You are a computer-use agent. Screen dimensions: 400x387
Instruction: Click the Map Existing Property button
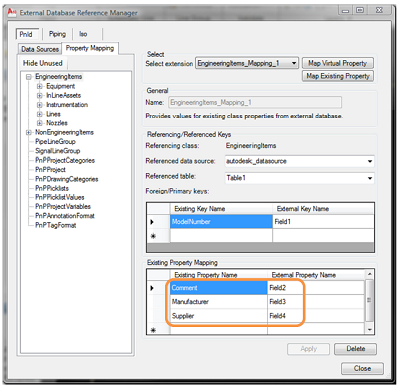(338, 76)
